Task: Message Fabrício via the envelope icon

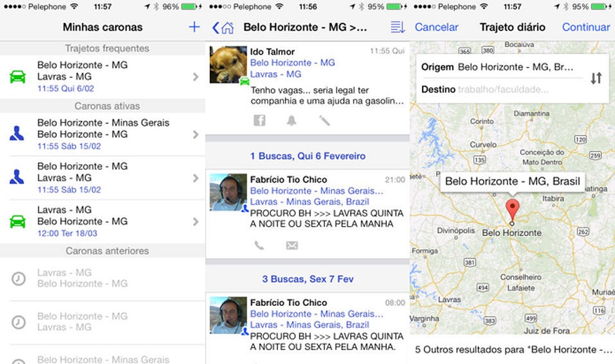Action: coord(291,246)
